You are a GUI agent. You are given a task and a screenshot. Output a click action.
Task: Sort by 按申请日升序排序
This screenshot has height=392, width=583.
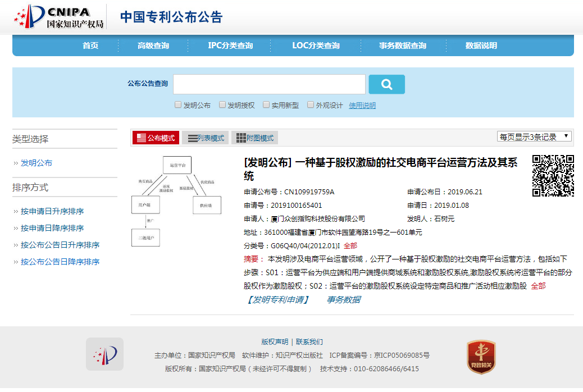tap(52, 211)
